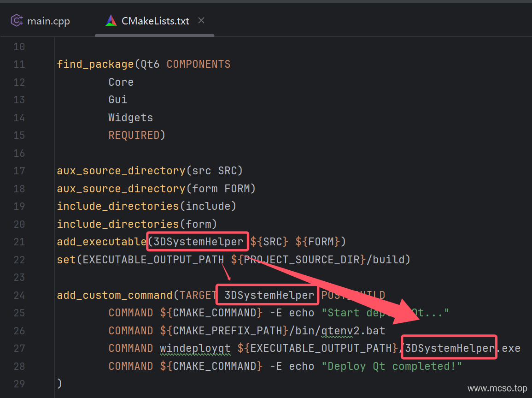This screenshot has width=532, height=398.
Task: Click COMMAND keyword on line 26
Action: [131, 331]
